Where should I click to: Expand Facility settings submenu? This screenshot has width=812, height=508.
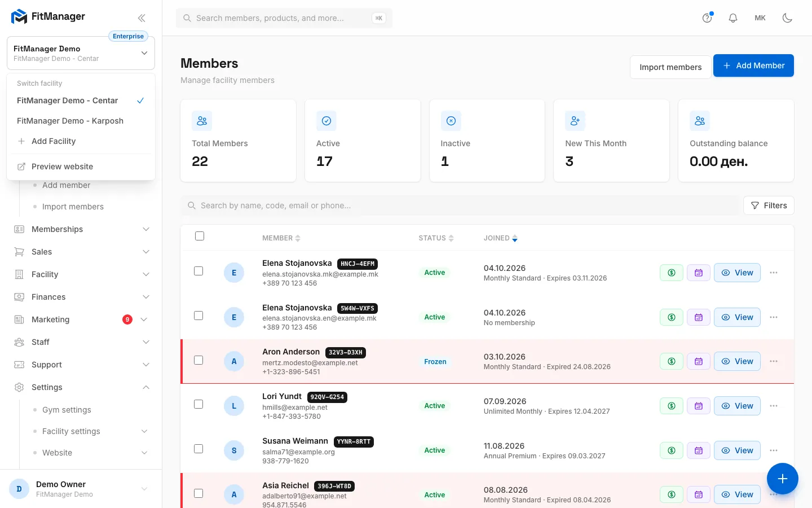click(90, 431)
